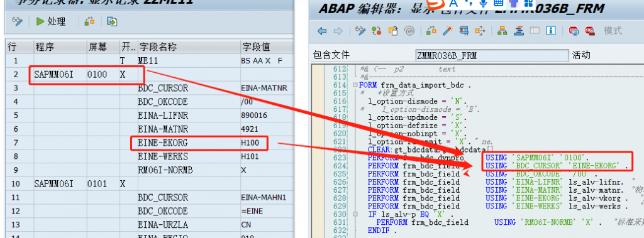Click the 活动 status text
This screenshot has height=238, width=644.
pos(581,55)
